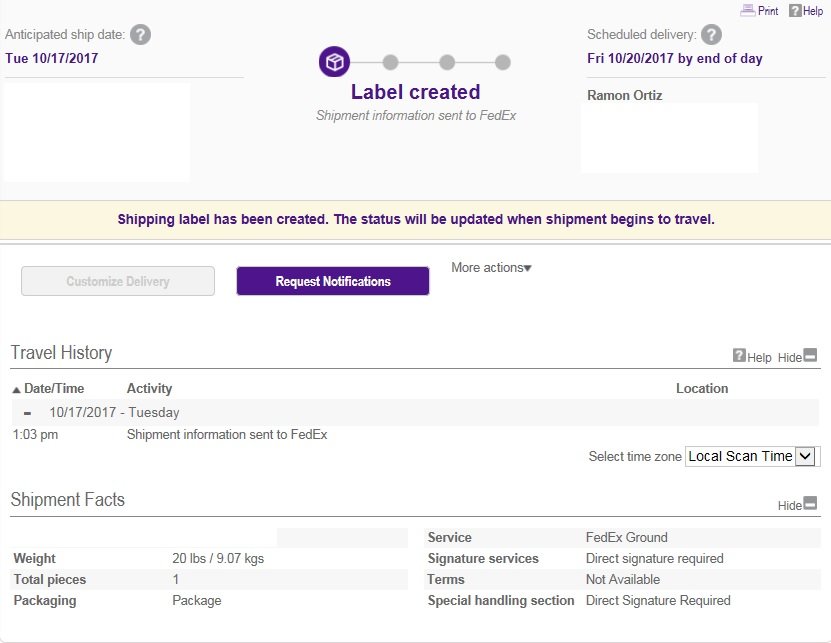
Task: Click the 'Tue 10/17/2017' ship date
Action: click(x=52, y=58)
